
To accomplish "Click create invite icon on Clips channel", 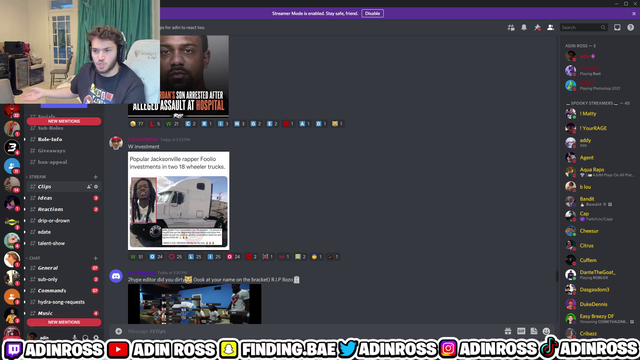I will 89,187.
